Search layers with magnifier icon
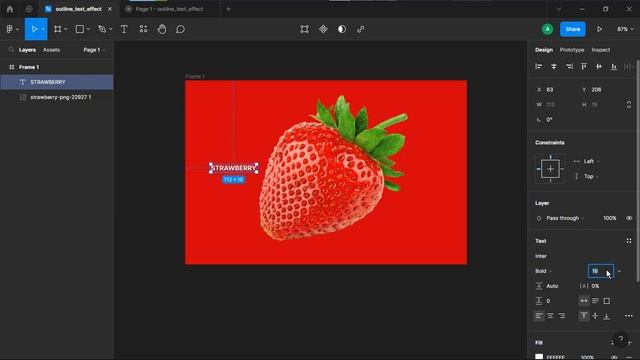The image size is (640, 360). [x=11, y=50]
